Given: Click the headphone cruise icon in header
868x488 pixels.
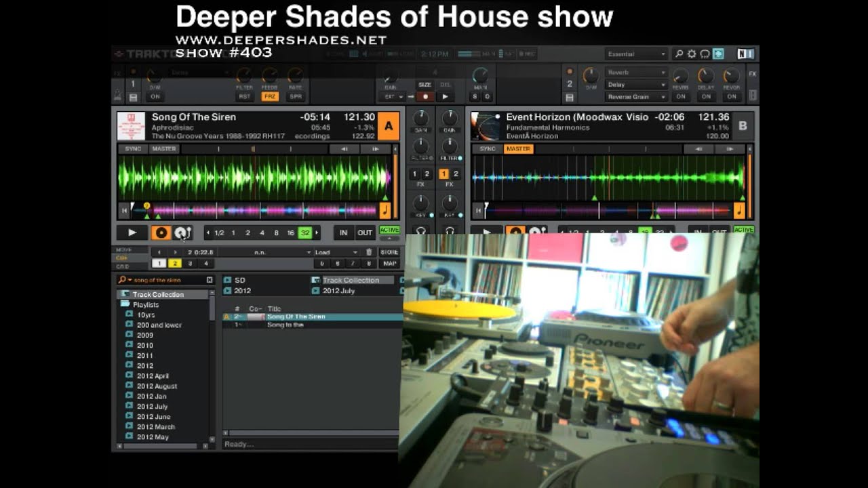Looking at the screenshot, I should coord(705,54).
